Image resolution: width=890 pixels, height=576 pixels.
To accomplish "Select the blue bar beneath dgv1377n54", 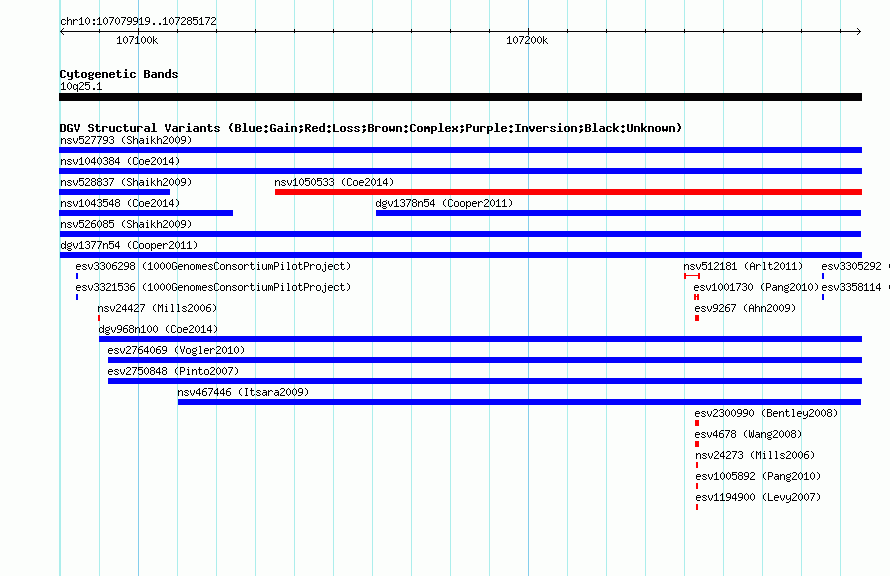I will tap(460, 255).
